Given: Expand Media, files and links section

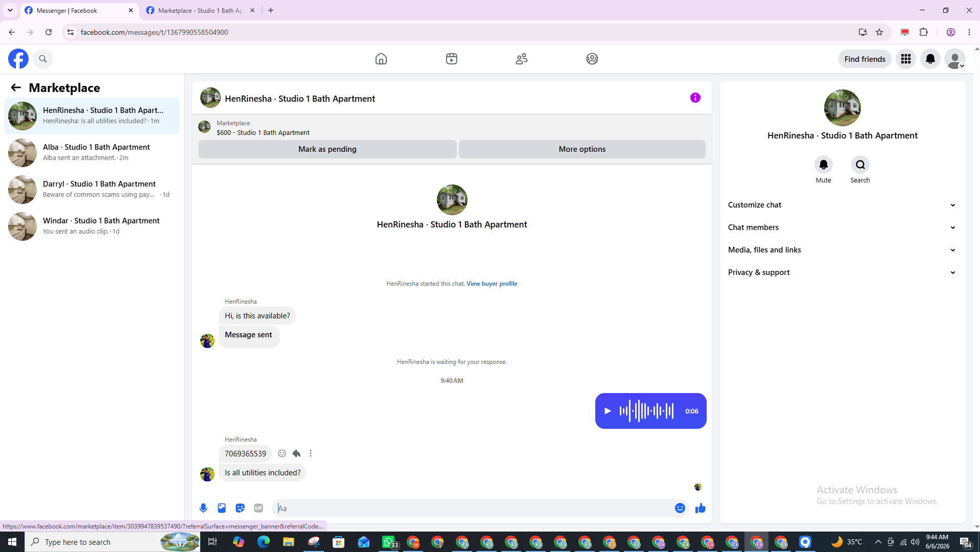Looking at the screenshot, I should point(842,250).
